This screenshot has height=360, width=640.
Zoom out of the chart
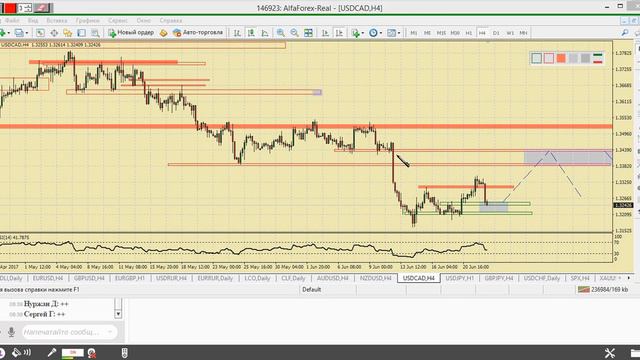294,33
